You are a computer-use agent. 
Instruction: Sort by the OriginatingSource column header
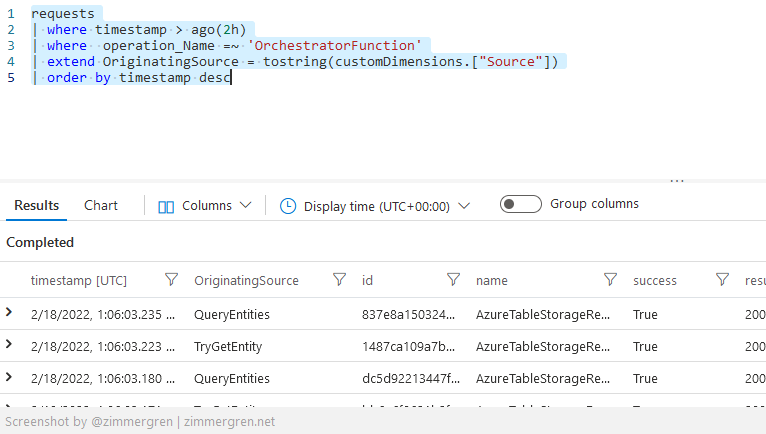click(246, 281)
